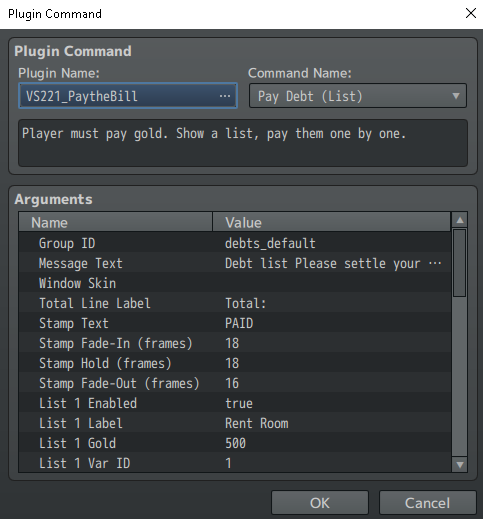Select the Stamp Fade-Out (frames) row
Screen dimensions: 483x519
pyautogui.click(x=235, y=383)
